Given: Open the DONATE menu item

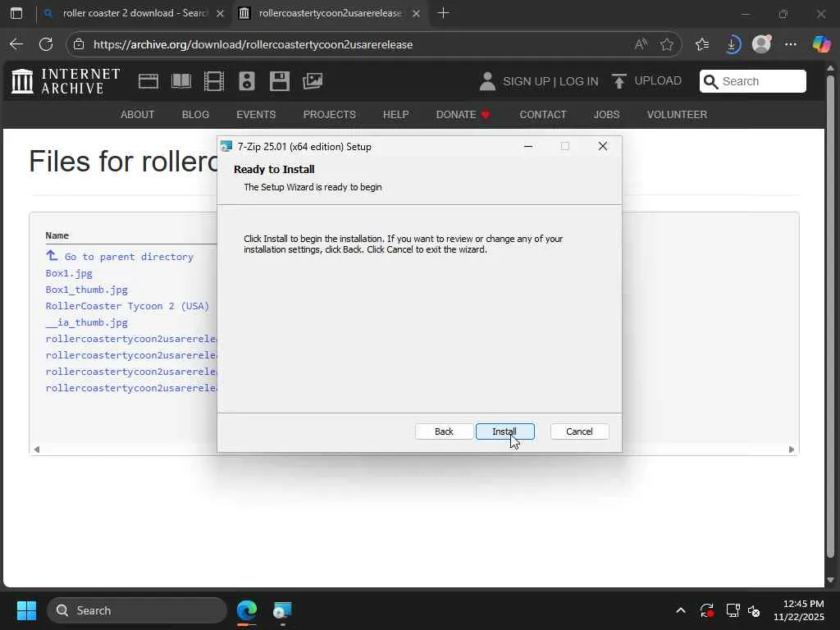Looking at the screenshot, I should (x=463, y=115).
